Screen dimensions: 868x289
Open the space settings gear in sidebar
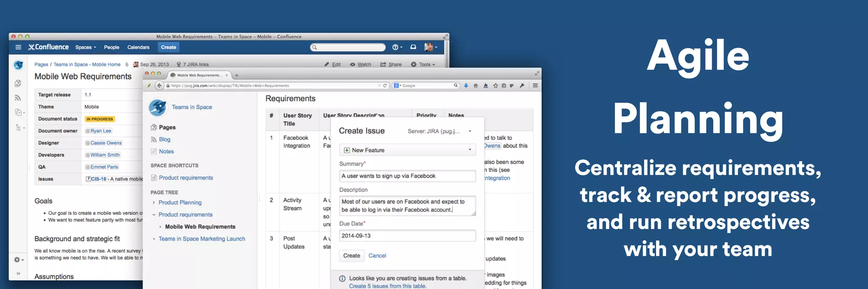click(x=19, y=260)
